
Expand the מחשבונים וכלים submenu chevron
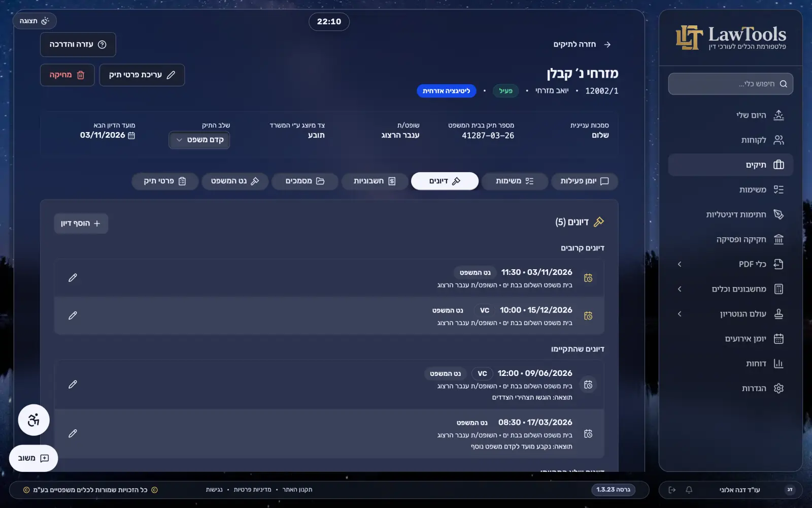point(680,289)
